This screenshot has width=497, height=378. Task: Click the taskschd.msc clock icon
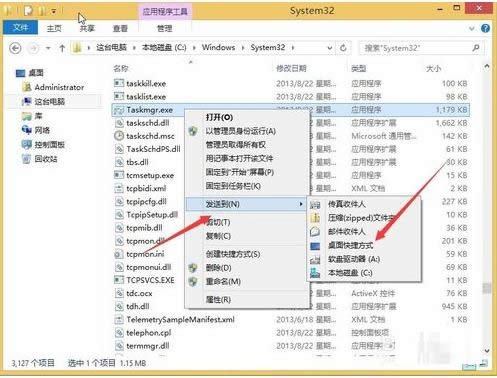119,136
